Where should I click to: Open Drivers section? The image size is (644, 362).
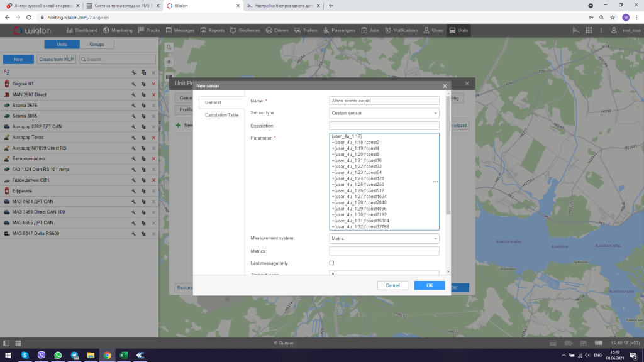click(277, 30)
